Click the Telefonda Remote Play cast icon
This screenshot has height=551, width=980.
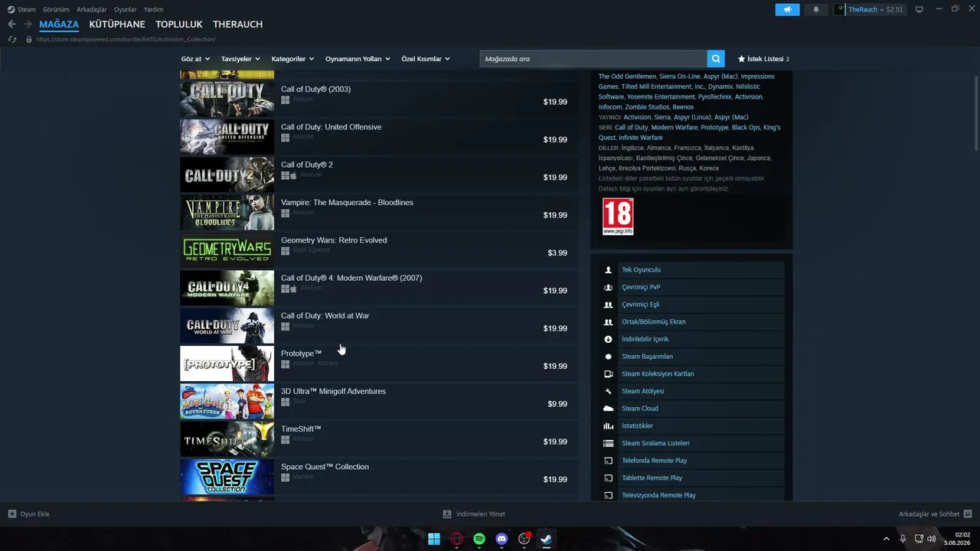click(x=608, y=461)
